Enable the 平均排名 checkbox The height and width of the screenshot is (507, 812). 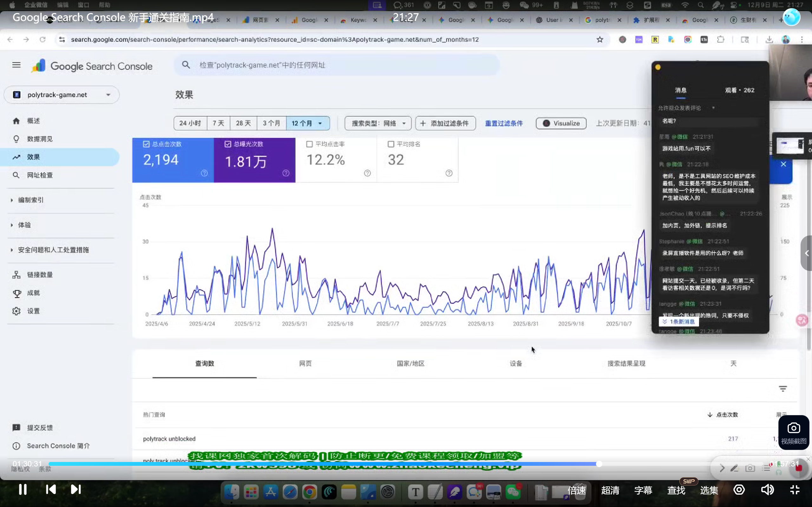(390, 144)
